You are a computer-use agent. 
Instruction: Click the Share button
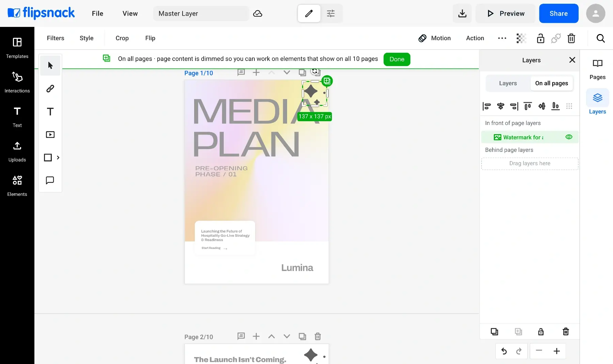559,14
